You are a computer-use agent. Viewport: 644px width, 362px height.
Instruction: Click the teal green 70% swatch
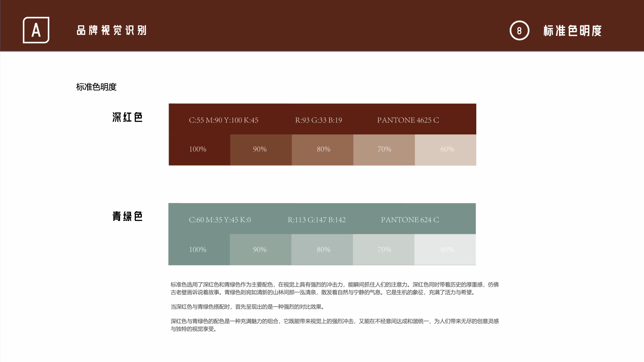(383, 250)
